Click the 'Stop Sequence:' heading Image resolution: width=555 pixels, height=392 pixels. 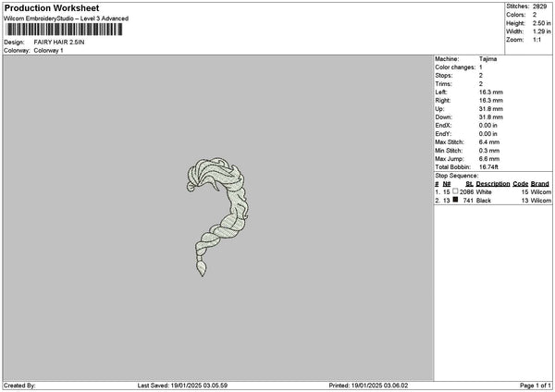(x=457, y=176)
